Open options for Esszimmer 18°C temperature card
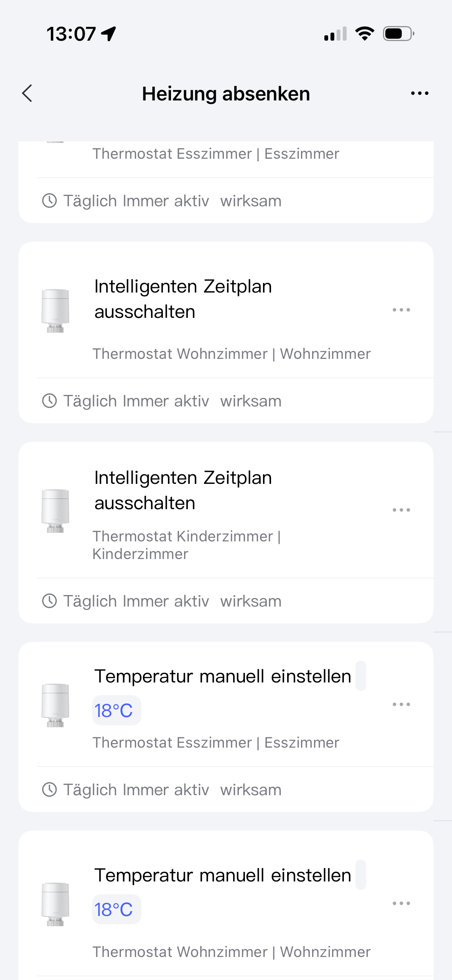 (x=401, y=704)
